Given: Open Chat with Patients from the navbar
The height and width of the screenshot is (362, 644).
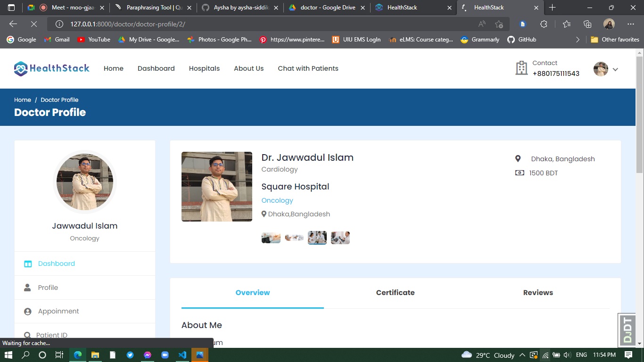Looking at the screenshot, I should point(308,68).
